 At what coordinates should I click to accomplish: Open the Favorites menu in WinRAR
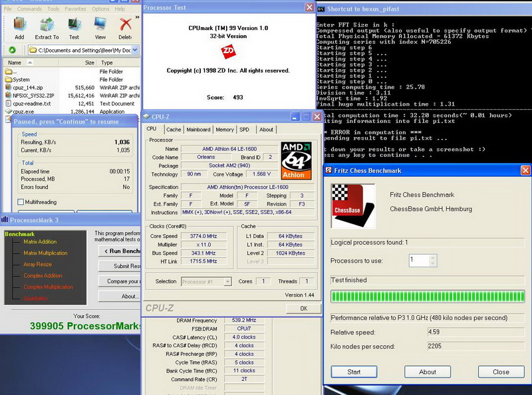pyautogui.click(x=75, y=9)
